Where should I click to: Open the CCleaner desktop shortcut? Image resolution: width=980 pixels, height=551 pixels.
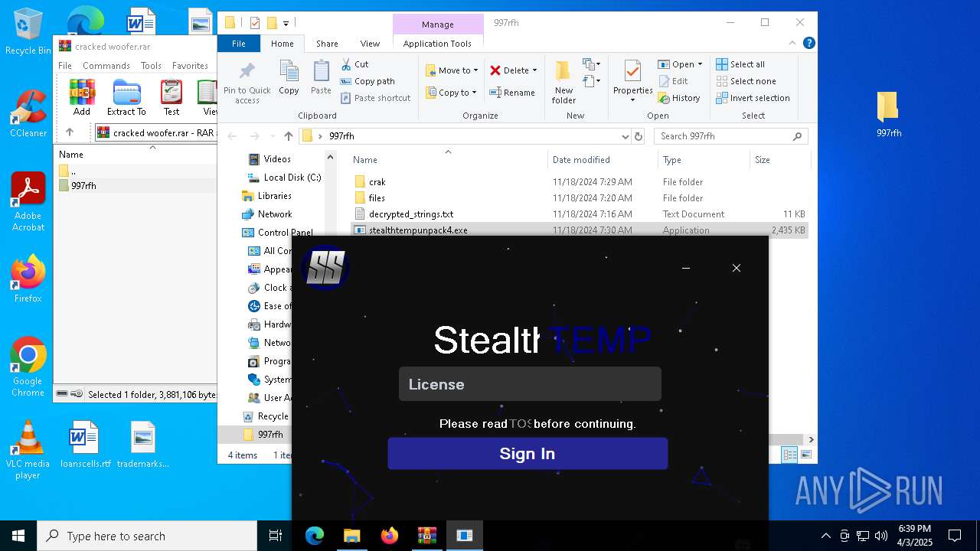pyautogui.click(x=28, y=114)
